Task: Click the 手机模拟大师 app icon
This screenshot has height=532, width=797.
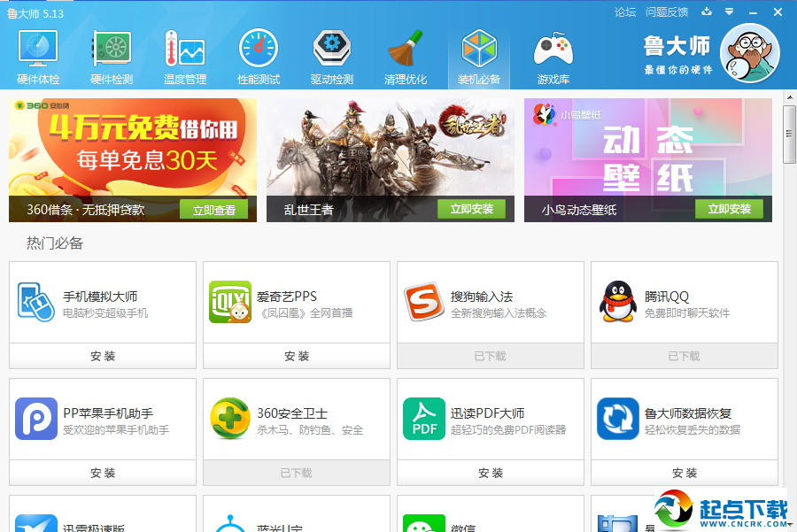Action: pyautogui.click(x=35, y=302)
